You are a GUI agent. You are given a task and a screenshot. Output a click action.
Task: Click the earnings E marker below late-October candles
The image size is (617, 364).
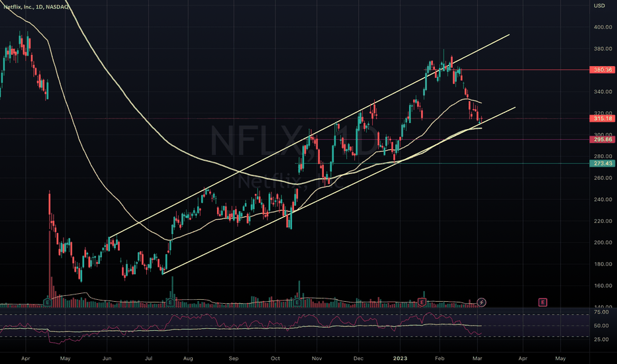(297, 302)
